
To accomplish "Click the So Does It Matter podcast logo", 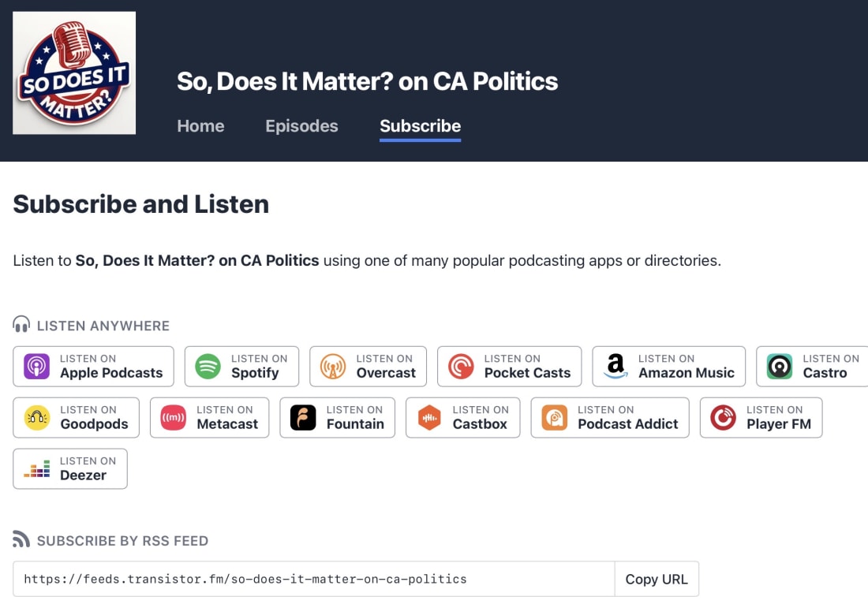I will click(74, 73).
